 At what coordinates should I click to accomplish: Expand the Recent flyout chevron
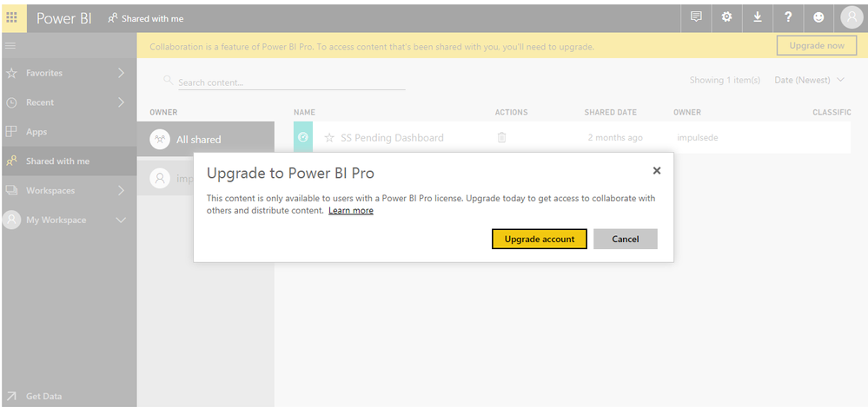click(x=122, y=102)
